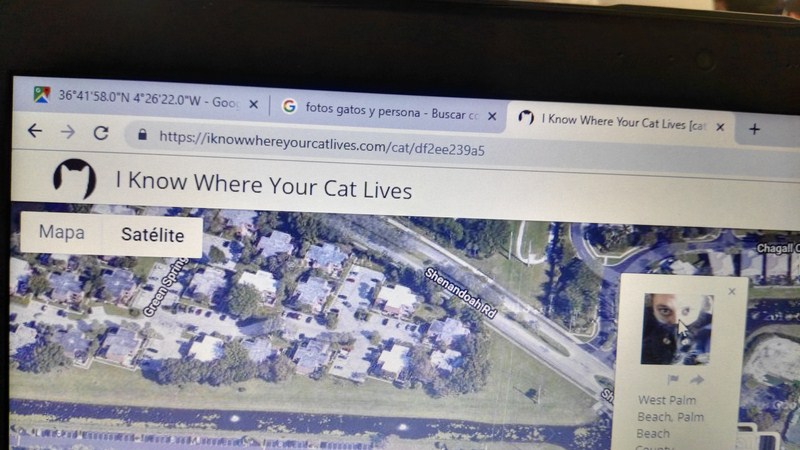Image resolution: width=800 pixels, height=450 pixels.
Task: Reload the page with the refresh icon
Action: 101,133
